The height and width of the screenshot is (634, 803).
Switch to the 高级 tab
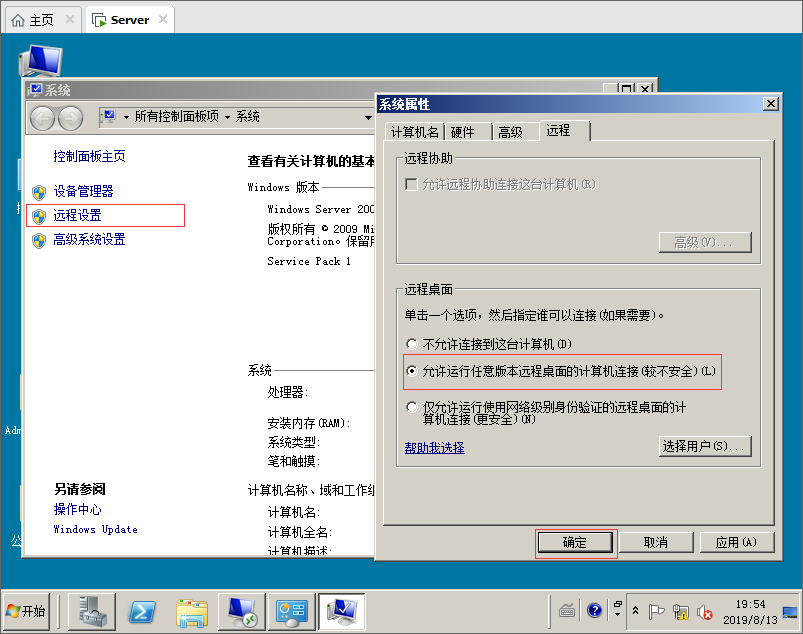510,132
